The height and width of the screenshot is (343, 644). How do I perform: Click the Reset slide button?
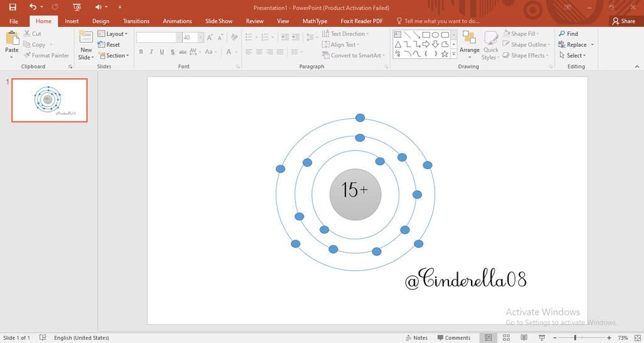click(109, 45)
